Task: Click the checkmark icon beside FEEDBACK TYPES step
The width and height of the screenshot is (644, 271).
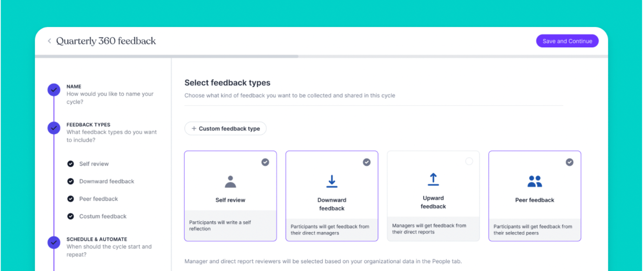Action: 53,128
